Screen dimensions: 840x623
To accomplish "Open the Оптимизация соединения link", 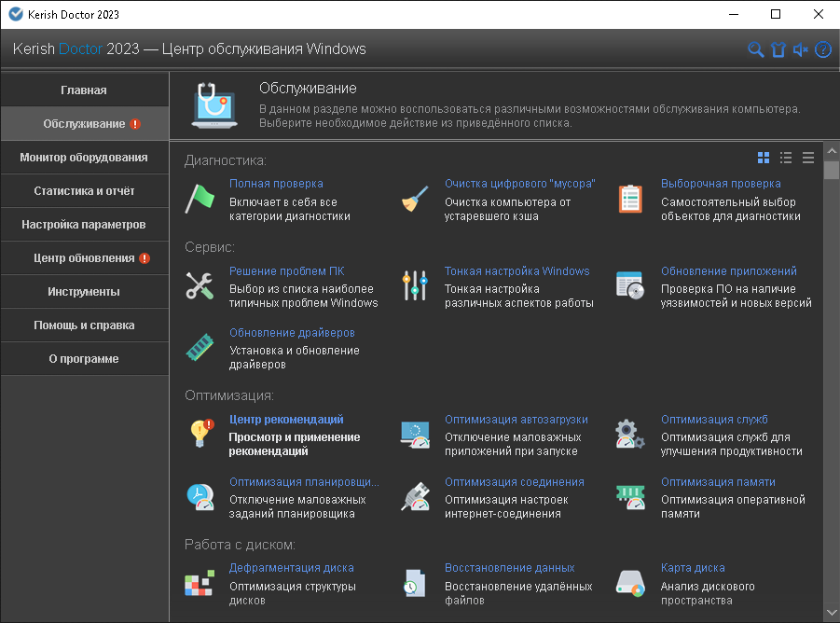I will click(515, 481).
